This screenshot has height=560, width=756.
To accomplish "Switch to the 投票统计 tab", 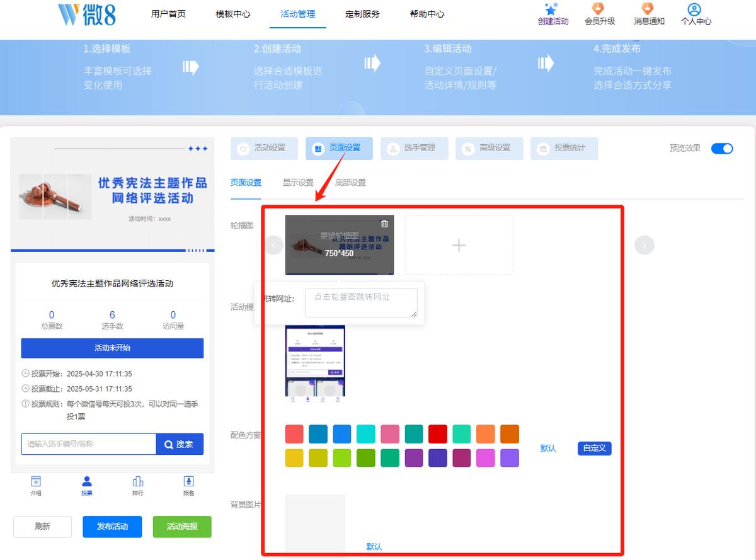I will [x=564, y=148].
